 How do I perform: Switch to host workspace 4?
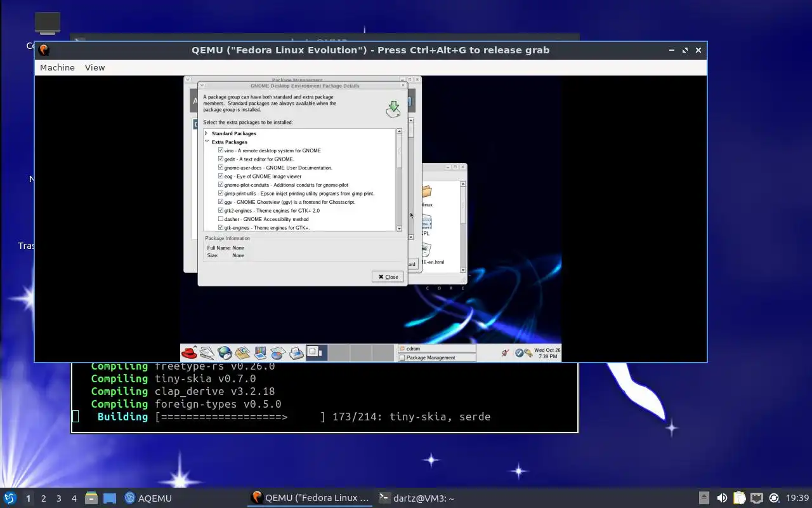pyautogui.click(x=74, y=498)
